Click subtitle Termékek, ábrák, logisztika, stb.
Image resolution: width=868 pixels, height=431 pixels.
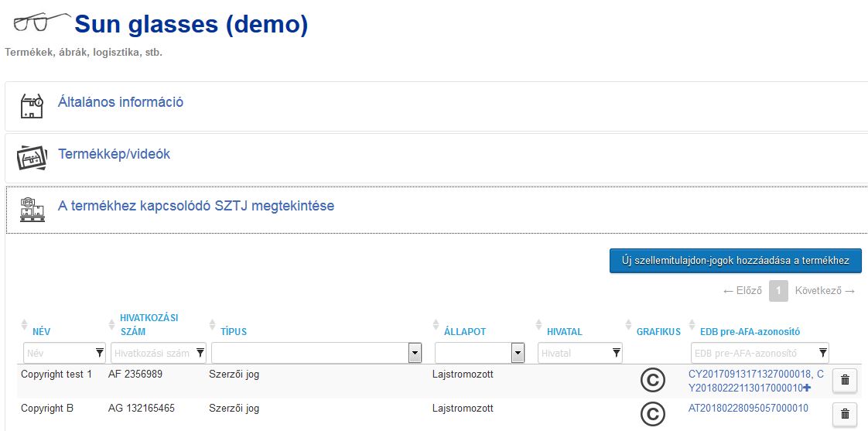pos(84,53)
